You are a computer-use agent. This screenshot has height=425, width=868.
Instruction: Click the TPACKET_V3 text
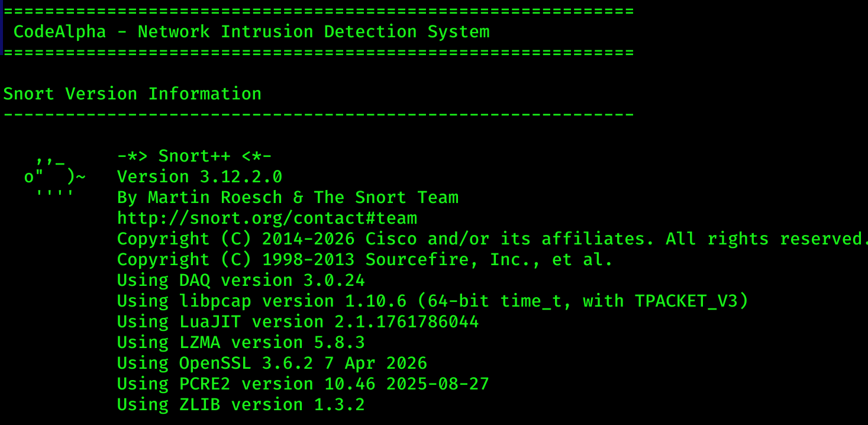(686, 301)
